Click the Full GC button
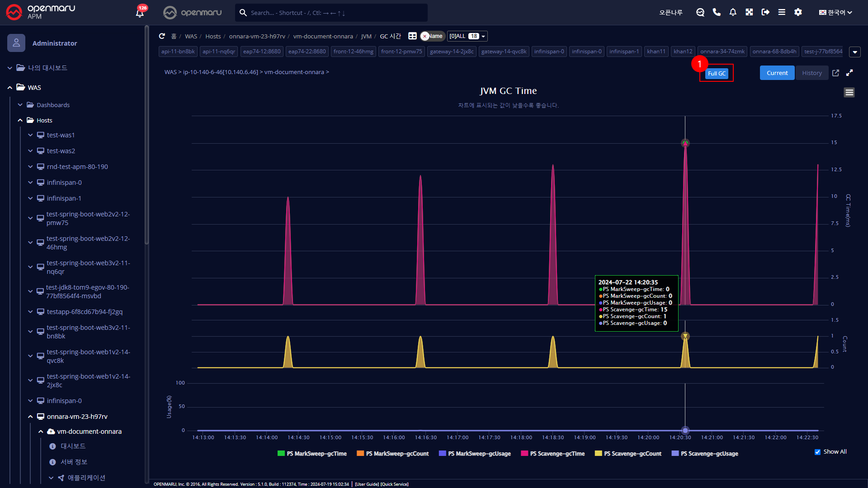The image size is (868, 488). pos(717,73)
